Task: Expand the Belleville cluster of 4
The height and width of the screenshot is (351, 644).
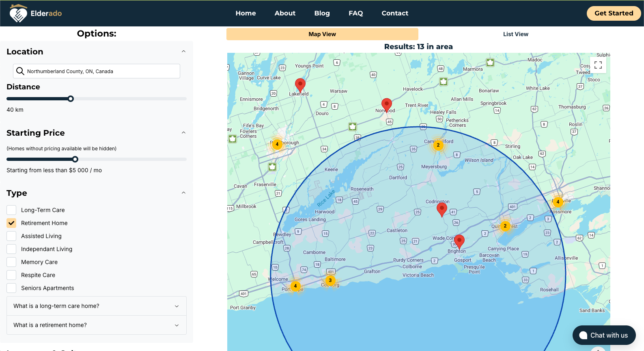Action: coord(558,202)
